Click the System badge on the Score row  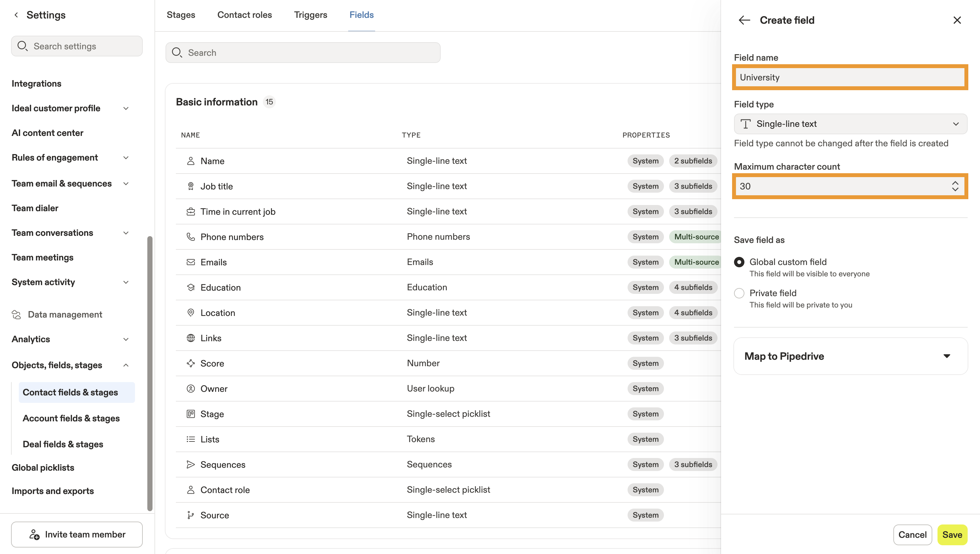(645, 363)
